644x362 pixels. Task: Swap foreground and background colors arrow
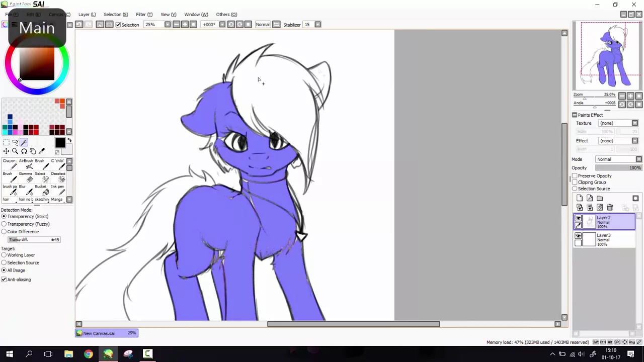(69, 141)
